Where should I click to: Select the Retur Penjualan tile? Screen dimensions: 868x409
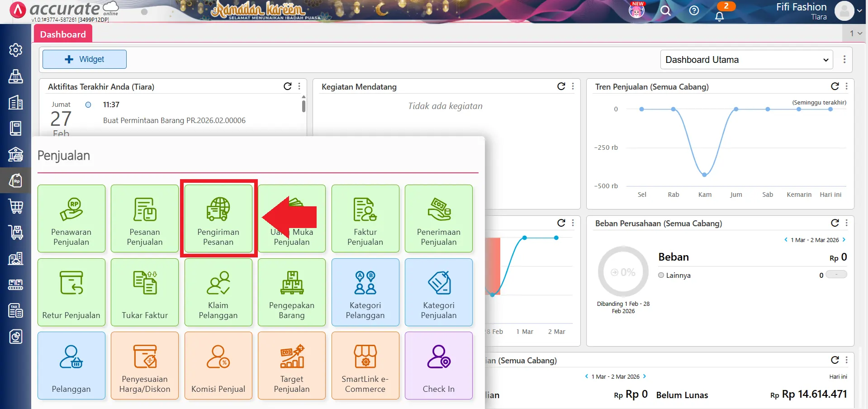(71, 292)
